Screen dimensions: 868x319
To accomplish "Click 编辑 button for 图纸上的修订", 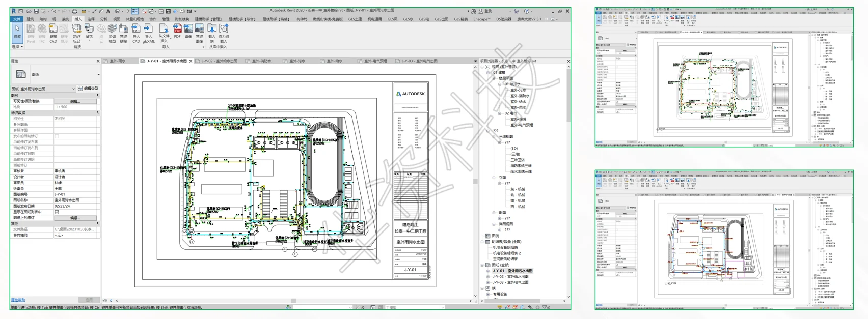I will point(75,218).
